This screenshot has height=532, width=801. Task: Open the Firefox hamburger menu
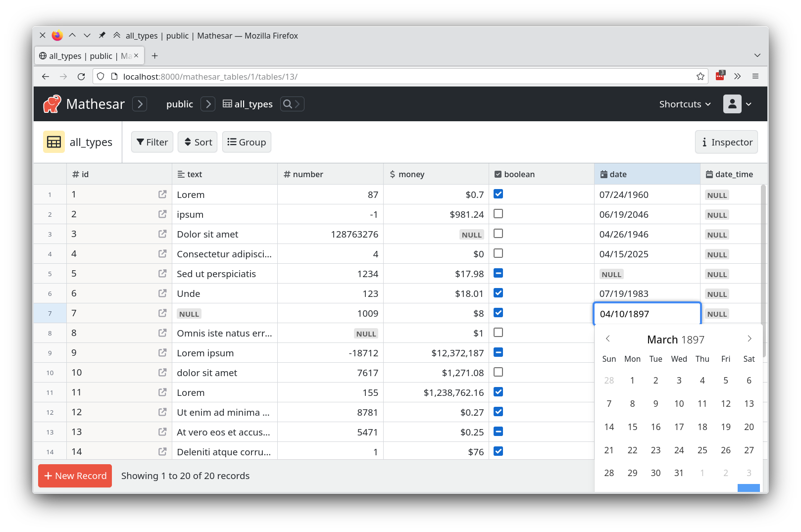[755, 76]
